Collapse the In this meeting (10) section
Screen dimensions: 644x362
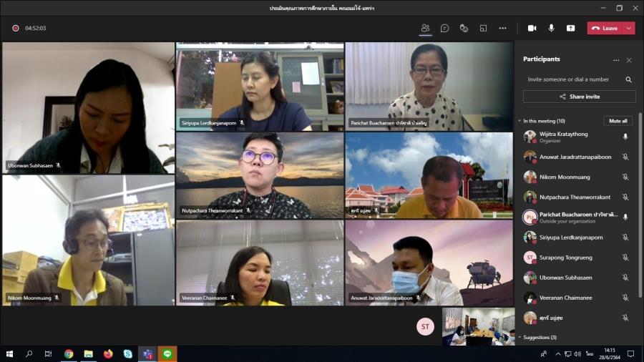click(519, 121)
